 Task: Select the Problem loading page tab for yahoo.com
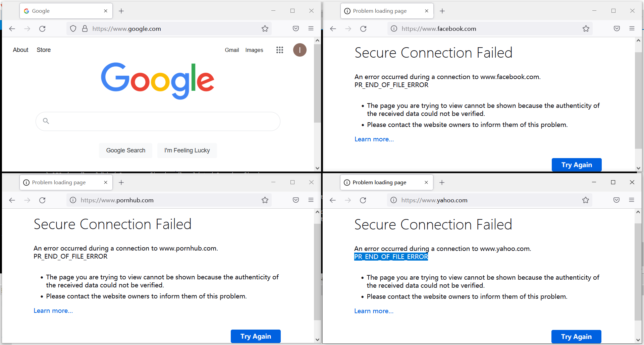click(x=382, y=183)
